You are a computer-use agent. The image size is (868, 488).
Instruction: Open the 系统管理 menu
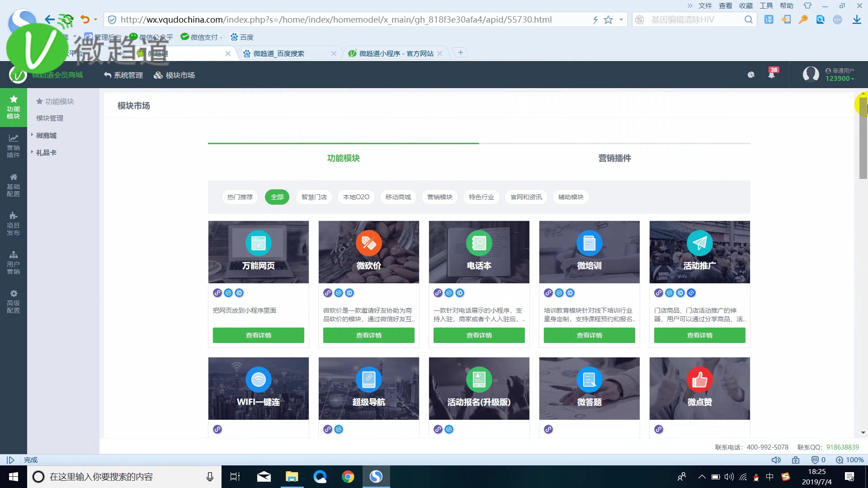pyautogui.click(x=123, y=75)
